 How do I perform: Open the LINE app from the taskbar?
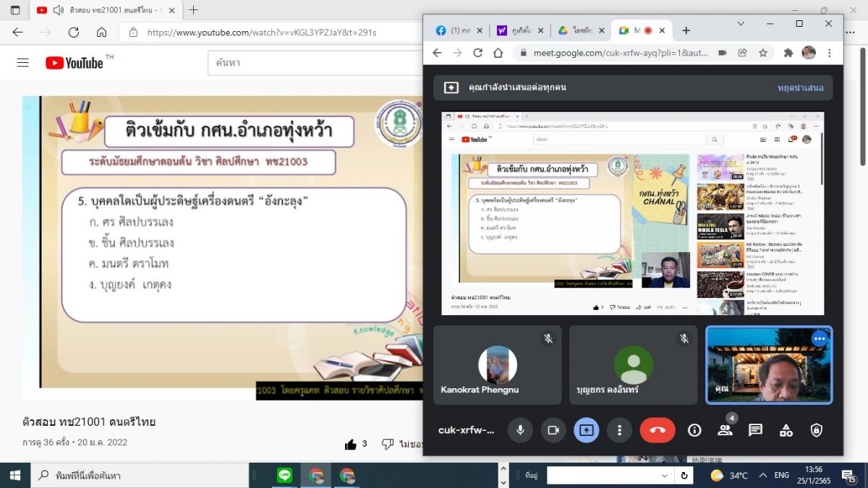pyautogui.click(x=285, y=476)
